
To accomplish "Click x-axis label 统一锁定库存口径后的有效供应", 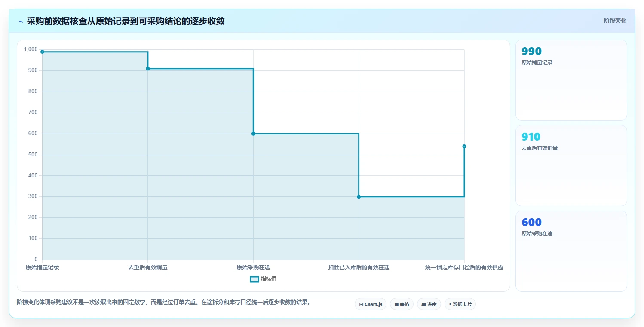I will [464, 267].
